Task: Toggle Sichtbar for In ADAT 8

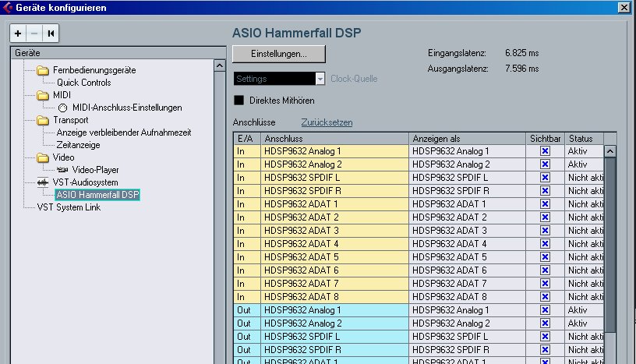Action: click(545, 297)
